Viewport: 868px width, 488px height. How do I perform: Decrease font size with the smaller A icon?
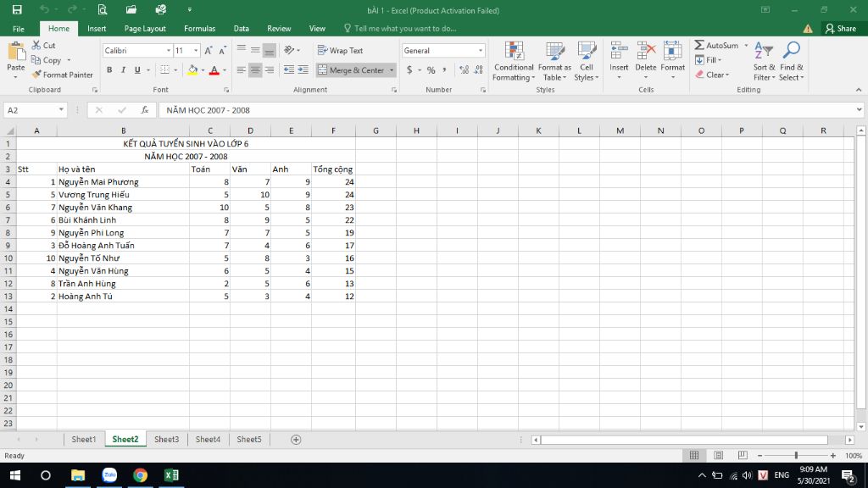pyautogui.click(x=223, y=50)
